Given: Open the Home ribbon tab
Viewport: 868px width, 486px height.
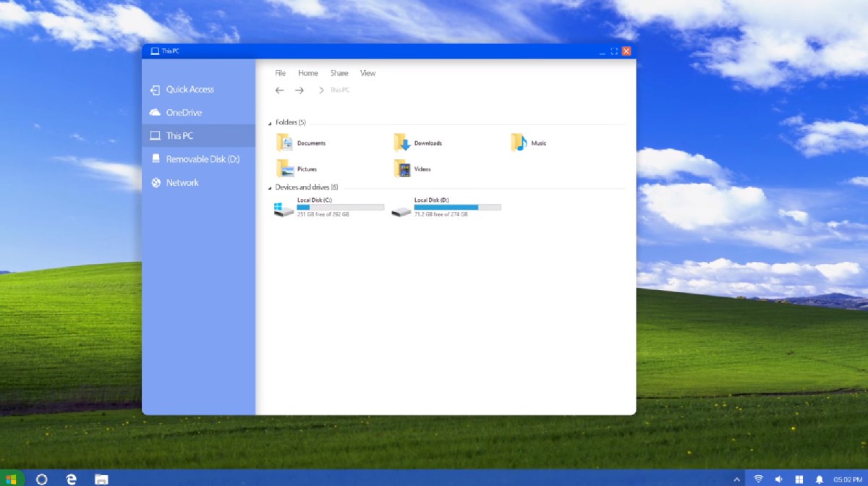Looking at the screenshot, I should [308, 72].
